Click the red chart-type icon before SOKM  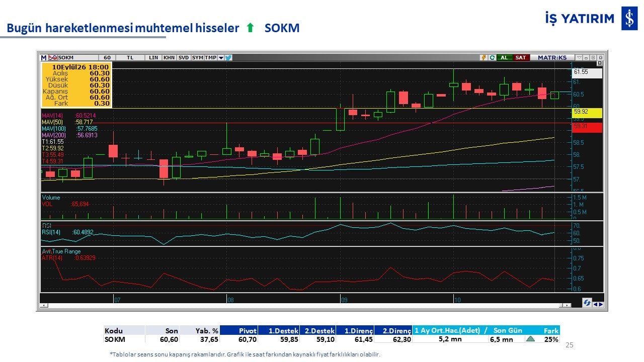[x=53, y=58]
